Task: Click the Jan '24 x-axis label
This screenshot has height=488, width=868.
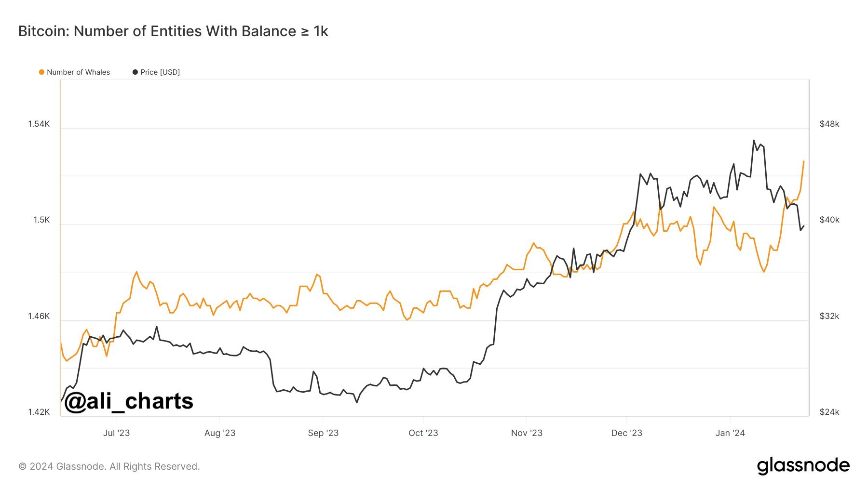Action: (730, 433)
